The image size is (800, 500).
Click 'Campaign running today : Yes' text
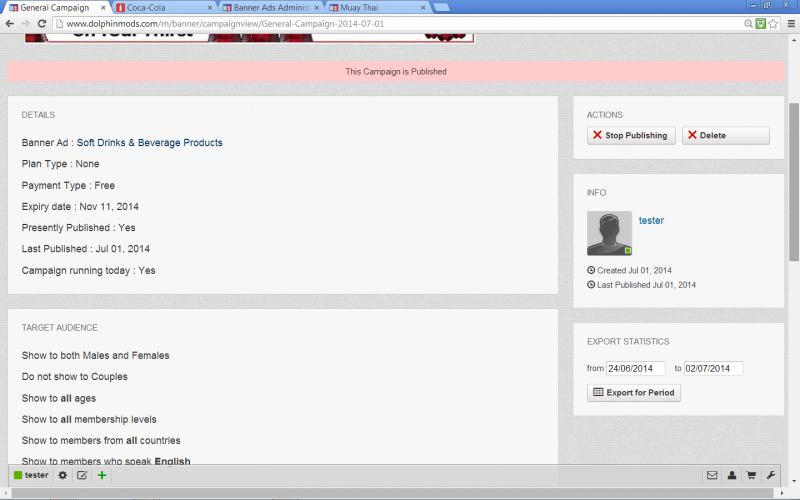click(88, 270)
